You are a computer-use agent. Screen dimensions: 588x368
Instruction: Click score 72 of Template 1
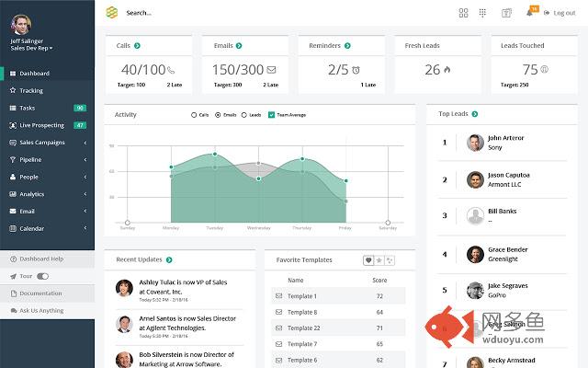click(379, 296)
